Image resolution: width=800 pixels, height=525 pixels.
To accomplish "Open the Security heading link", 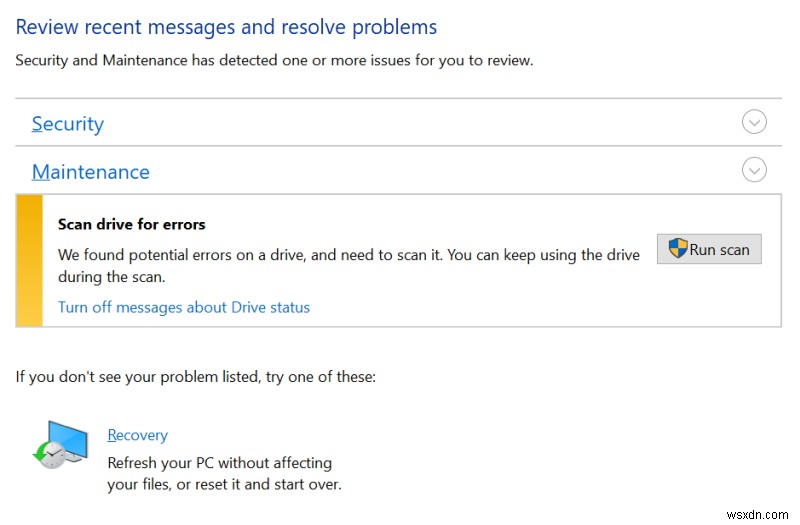I will coord(68,124).
